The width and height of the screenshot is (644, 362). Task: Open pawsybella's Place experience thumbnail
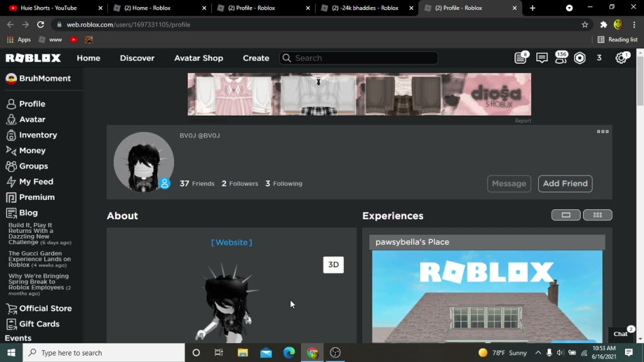pos(487,296)
